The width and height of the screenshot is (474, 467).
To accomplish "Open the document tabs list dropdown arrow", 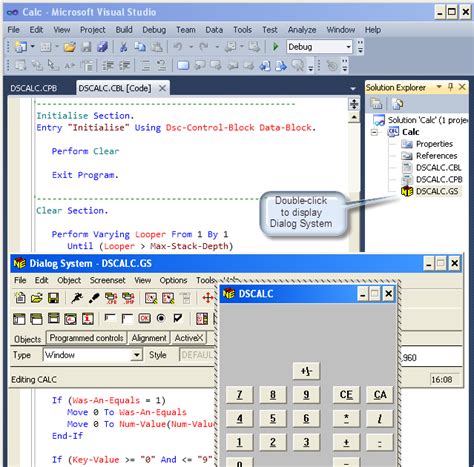I will (353, 89).
